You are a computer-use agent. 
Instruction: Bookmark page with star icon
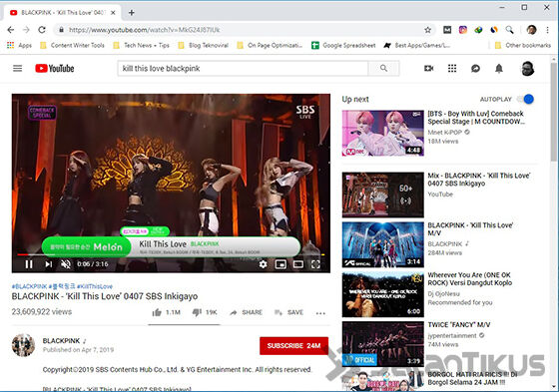tap(428, 30)
